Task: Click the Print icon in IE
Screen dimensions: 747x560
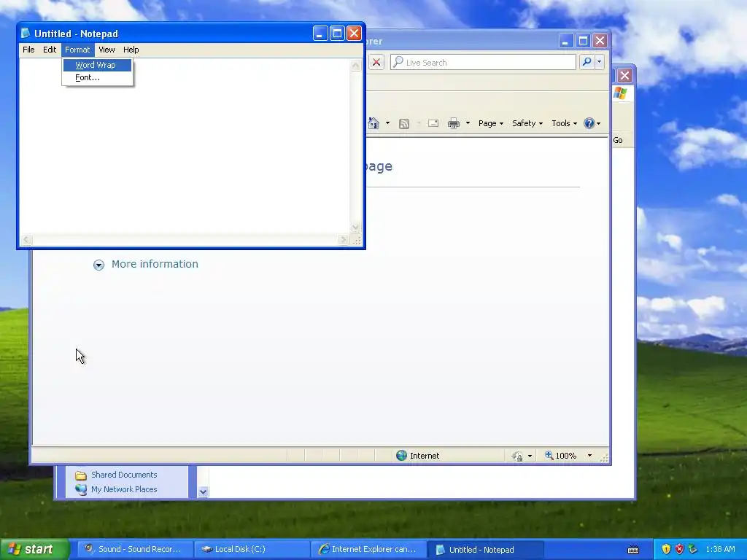Action: pos(454,124)
